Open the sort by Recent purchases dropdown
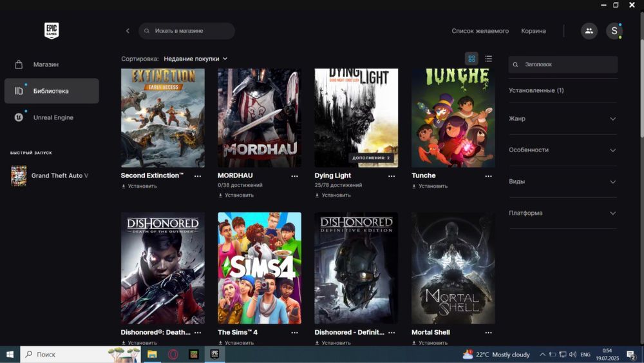 click(x=196, y=59)
